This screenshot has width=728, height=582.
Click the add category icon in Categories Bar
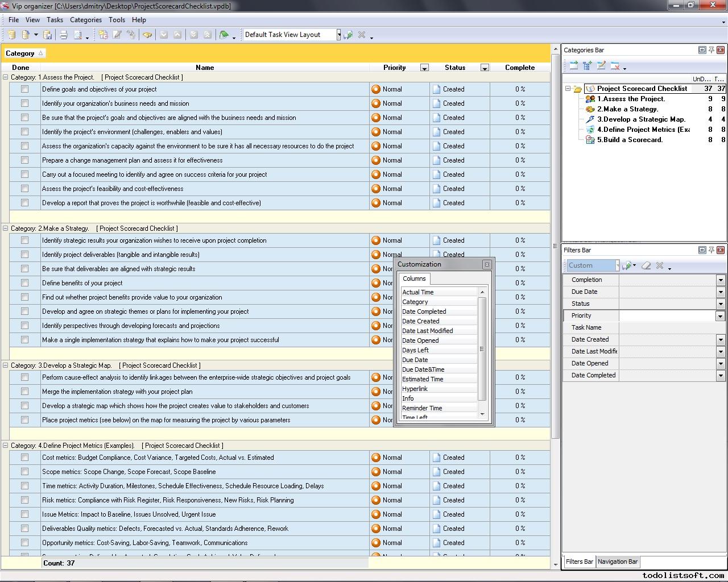(574, 66)
